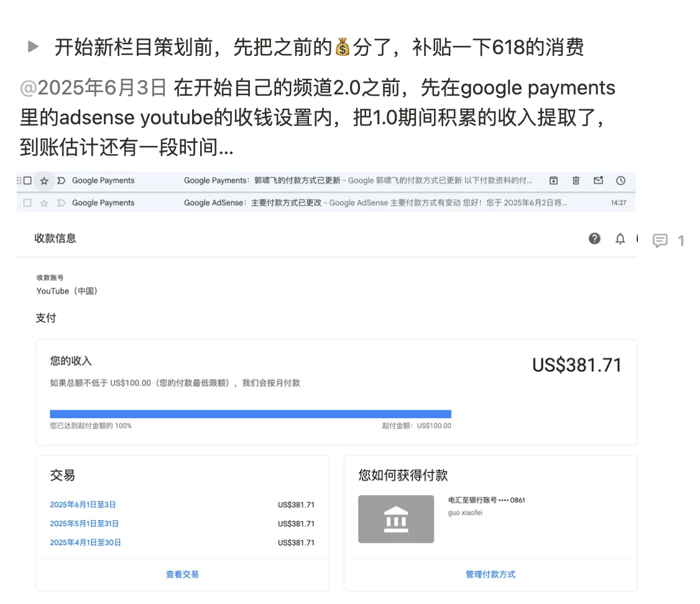This screenshot has width=700, height=604.
Task: Collapse the 开始新栏目策划前 toggle block
Action: coord(34,47)
